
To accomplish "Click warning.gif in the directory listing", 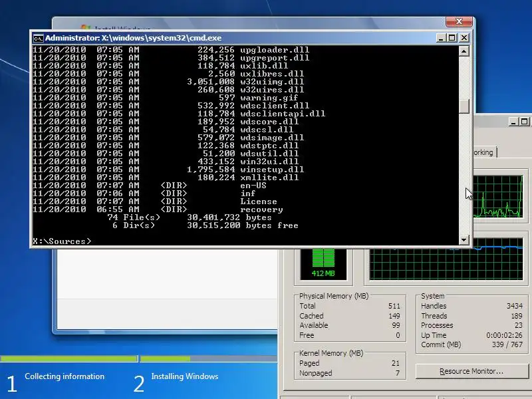I will [269, 98].
